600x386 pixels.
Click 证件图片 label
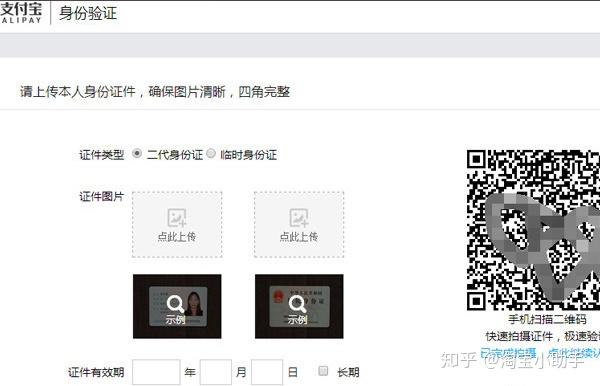point(101,197)
